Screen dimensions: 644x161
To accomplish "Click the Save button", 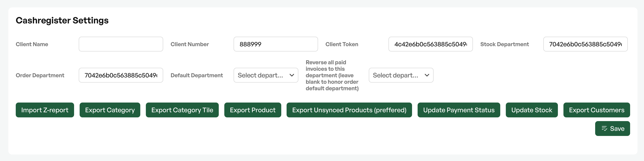I will [x=612, y=129].
